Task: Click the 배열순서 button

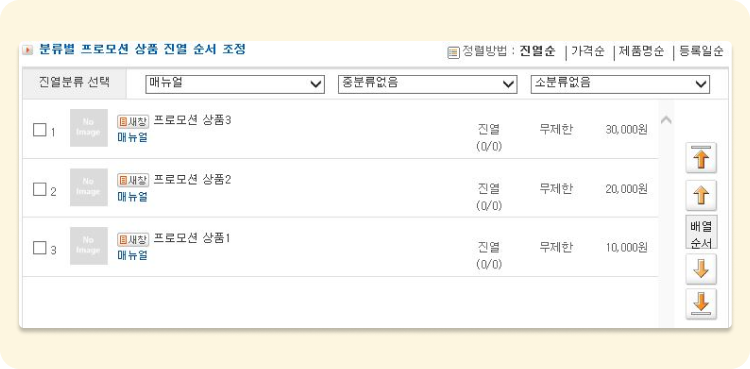Action: (701, 232)
